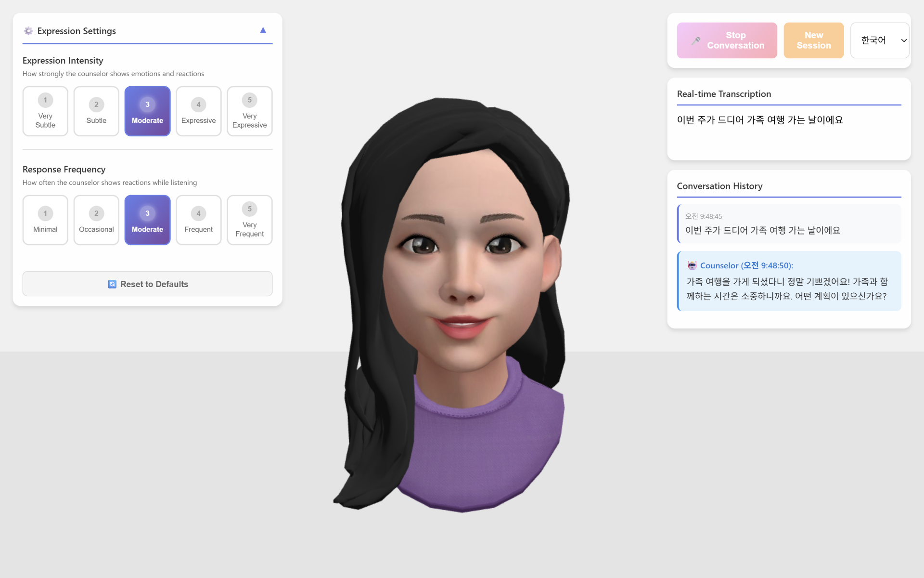This screenshot has height=578, width=924.
Task: Start a New Session
Action: (813, 40)
